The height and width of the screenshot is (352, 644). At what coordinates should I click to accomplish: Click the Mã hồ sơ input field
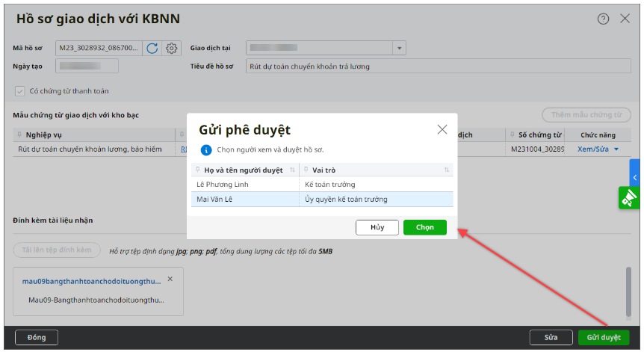tap(99, 48)
